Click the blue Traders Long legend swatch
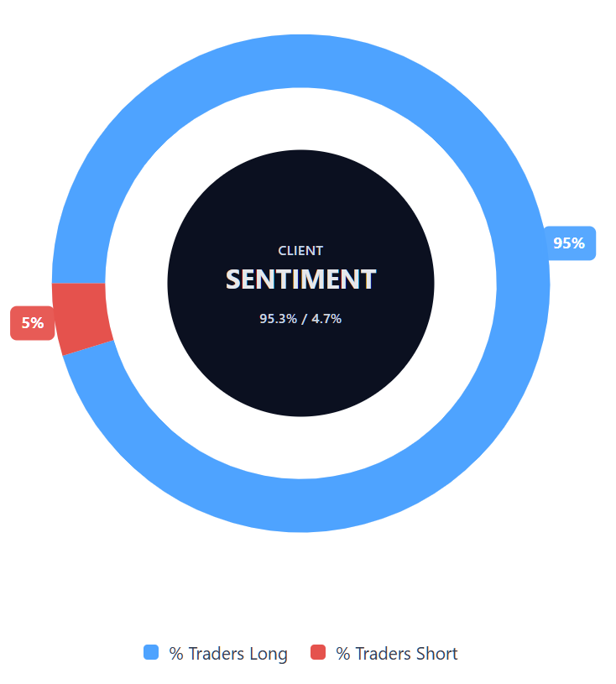616x684 pixels. tap(151, 653)
